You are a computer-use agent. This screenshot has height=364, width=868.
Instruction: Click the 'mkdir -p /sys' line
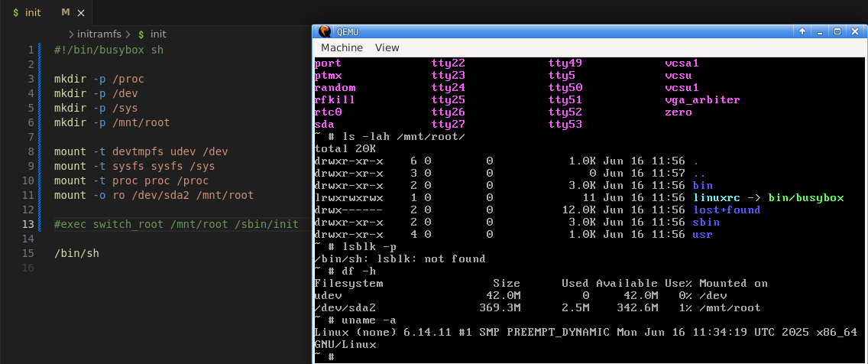pyautogui.click(x=96, y=108)
